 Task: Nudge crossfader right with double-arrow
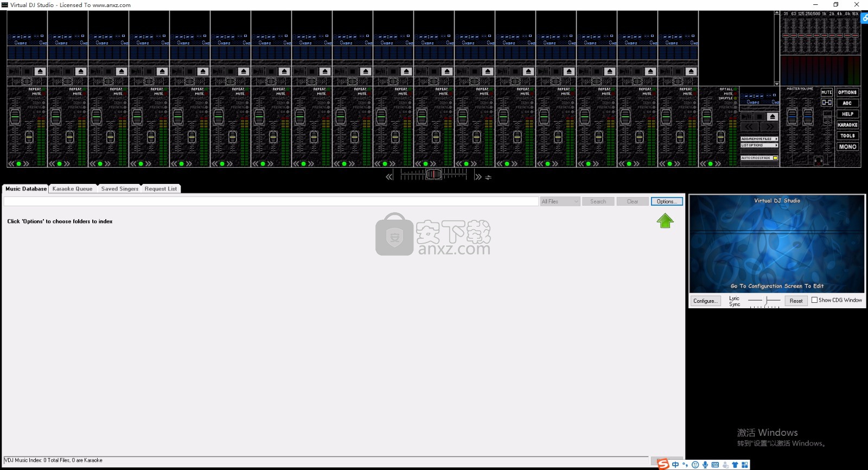point(477,177)
